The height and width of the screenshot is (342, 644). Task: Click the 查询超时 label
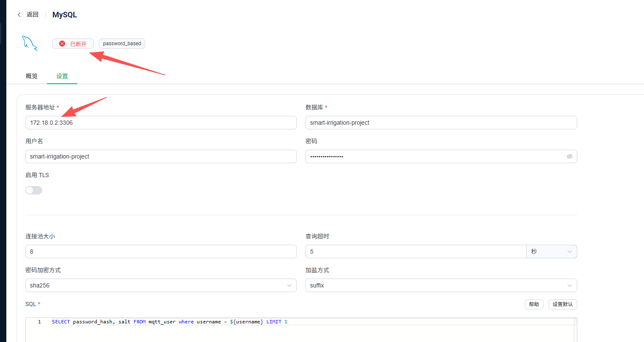317,236
